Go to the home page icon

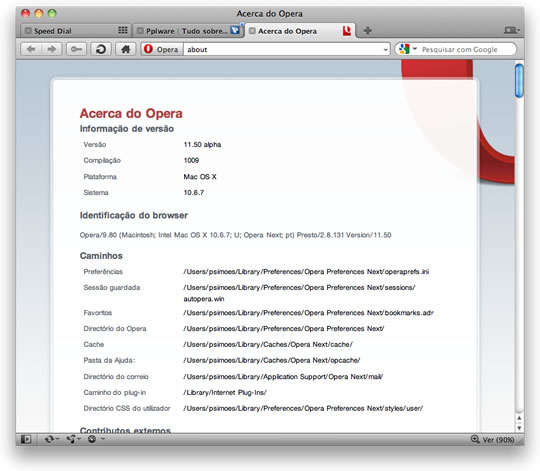tap(125, 49)
